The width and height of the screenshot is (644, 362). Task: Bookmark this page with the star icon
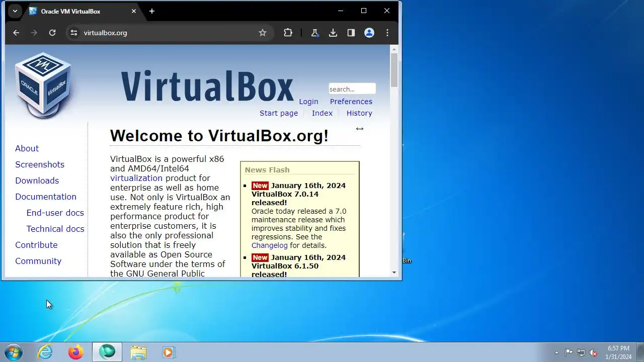coord(263,33)
